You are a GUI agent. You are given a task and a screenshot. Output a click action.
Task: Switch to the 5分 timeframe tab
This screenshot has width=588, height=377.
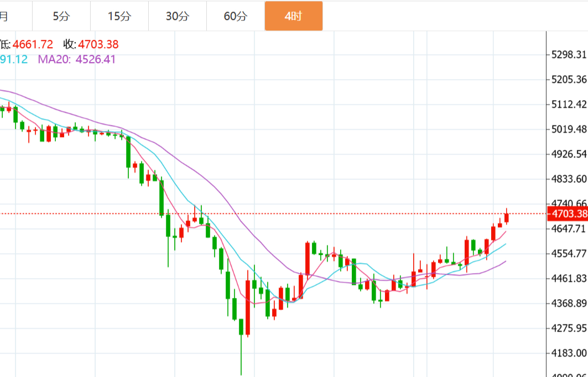(x=61, y=16)
